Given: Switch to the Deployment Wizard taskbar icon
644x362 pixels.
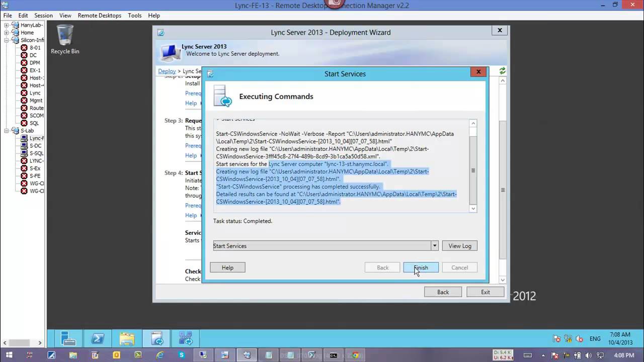Looking at the screenshot, I should [156, 338].
